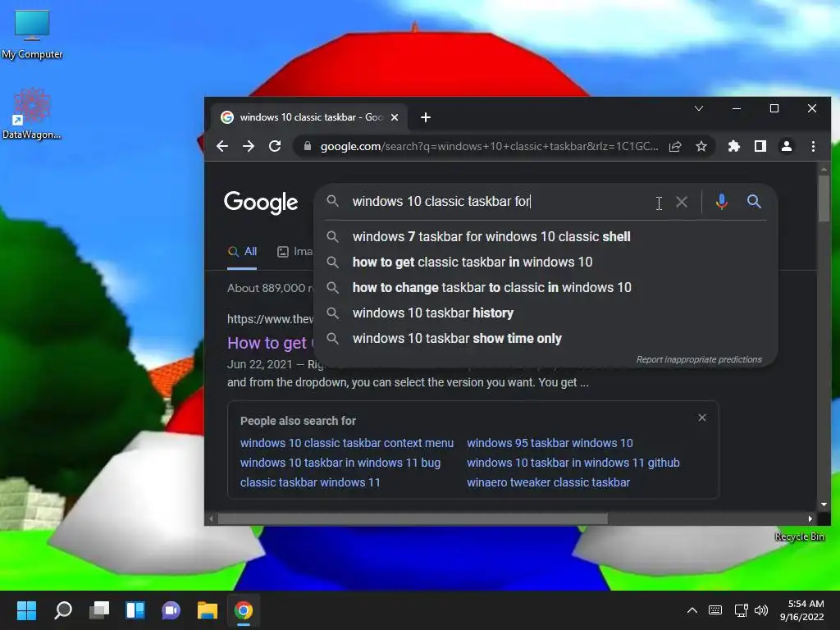
Task: Open the touch keyboard tray icon
Action: point(715,610)
